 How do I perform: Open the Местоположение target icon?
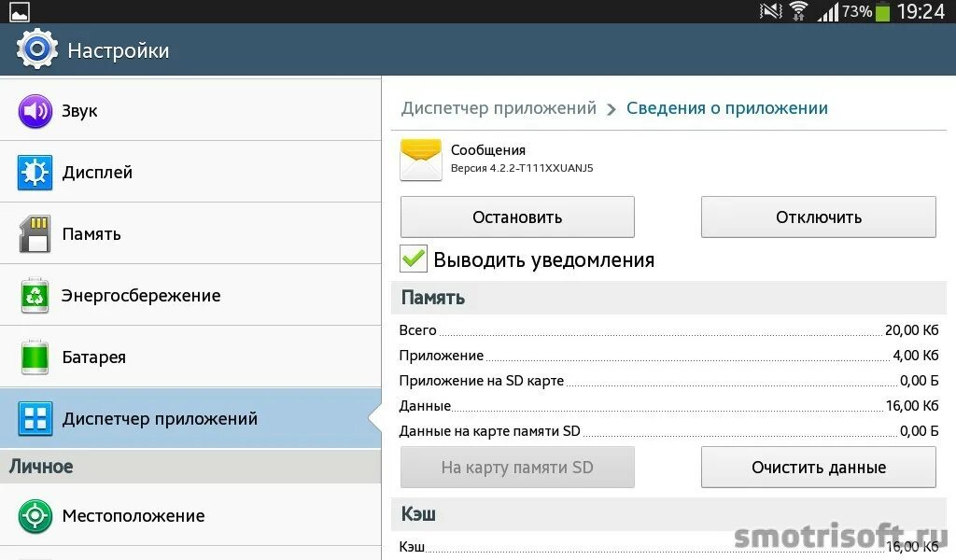(35, 516)
